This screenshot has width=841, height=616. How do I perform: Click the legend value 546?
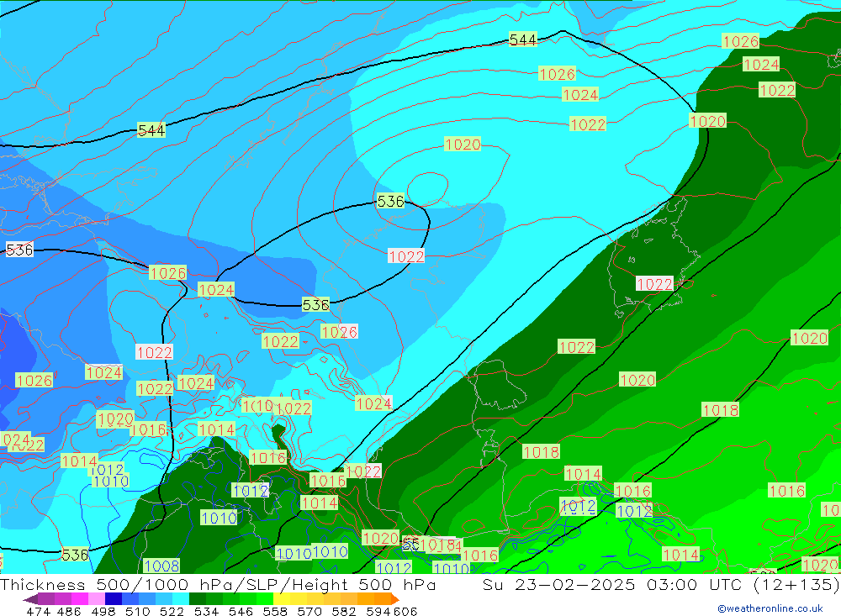coord(241,612)
